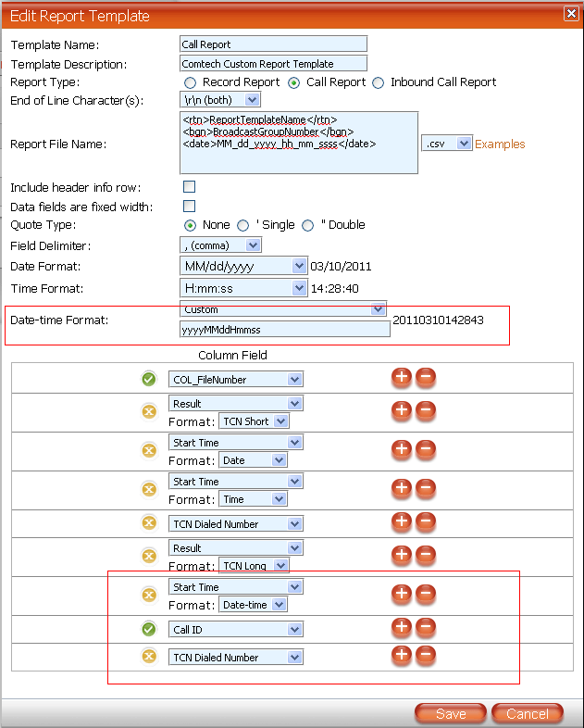Expand the Date Format MM/dd/yyyy dropdown
Image resolution: width=584 pixels, height=728 pixels.
tap(243, 266)
